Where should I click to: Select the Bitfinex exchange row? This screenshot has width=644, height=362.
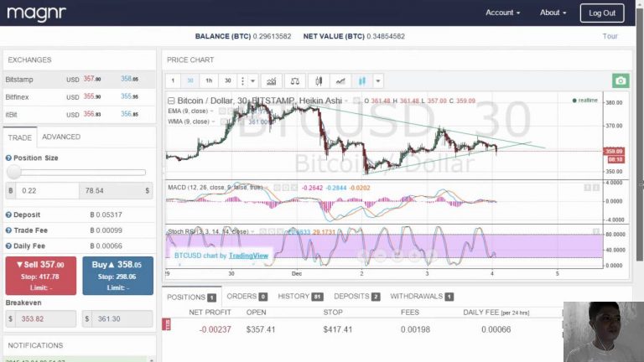coord(80,97)
